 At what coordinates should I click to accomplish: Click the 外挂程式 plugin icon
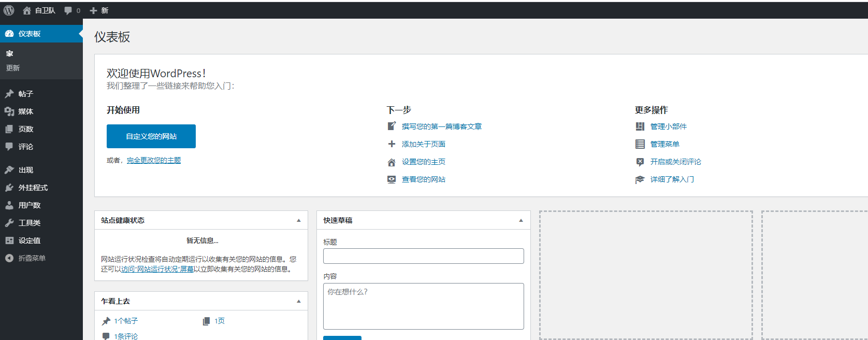[x=9, y=188]
